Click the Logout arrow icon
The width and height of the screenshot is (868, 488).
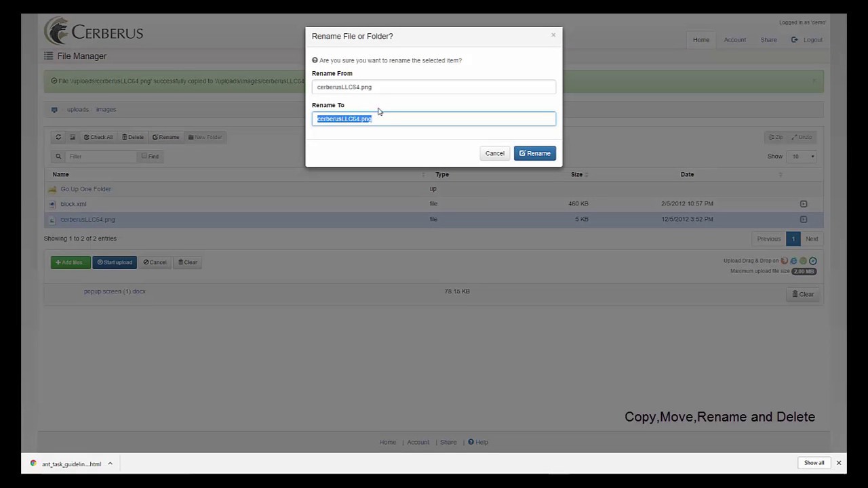tap(794, 40)
